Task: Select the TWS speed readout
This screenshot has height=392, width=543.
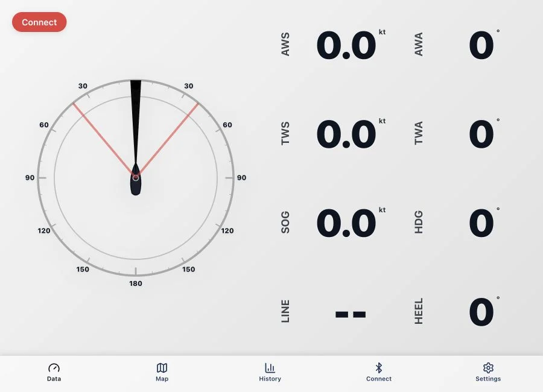Action: tap(346, 134)
